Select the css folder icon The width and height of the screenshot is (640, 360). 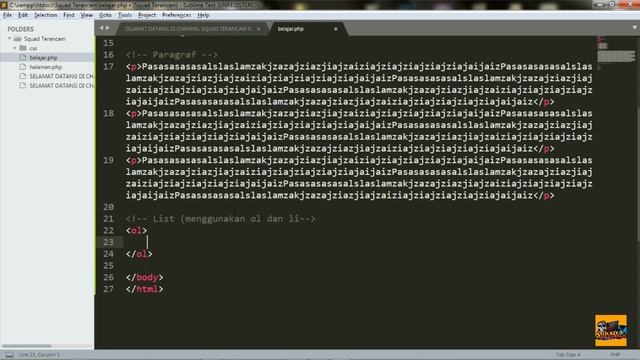[23, 48]
